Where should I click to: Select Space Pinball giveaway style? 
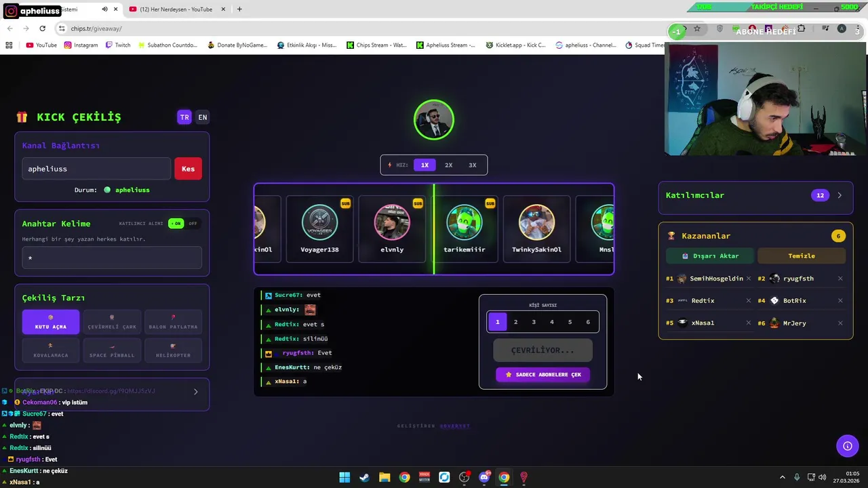[x=112, y=350]
